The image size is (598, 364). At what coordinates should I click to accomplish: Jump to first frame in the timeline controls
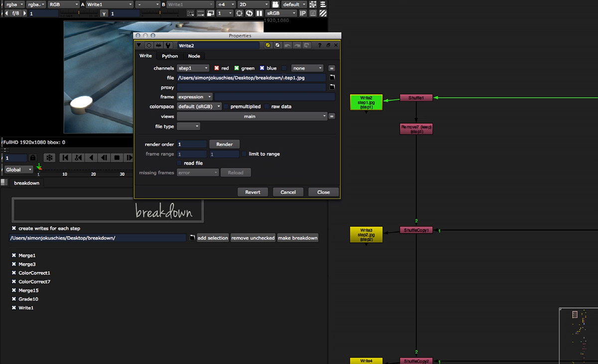tap(65, 158)
